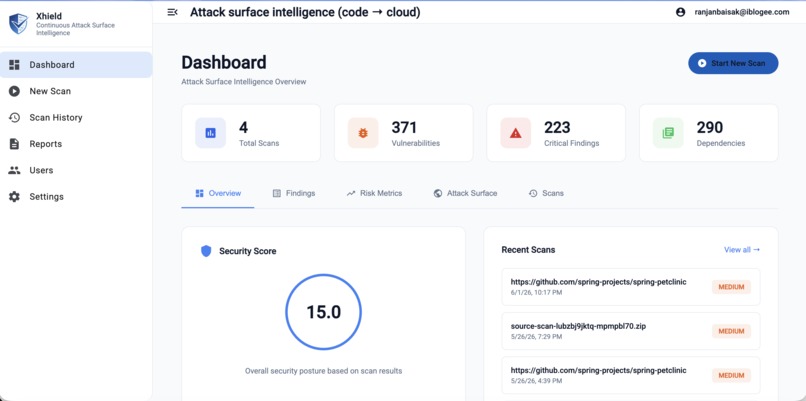Click the Dashboard grid icon in sidebar

tap(14, 65)
